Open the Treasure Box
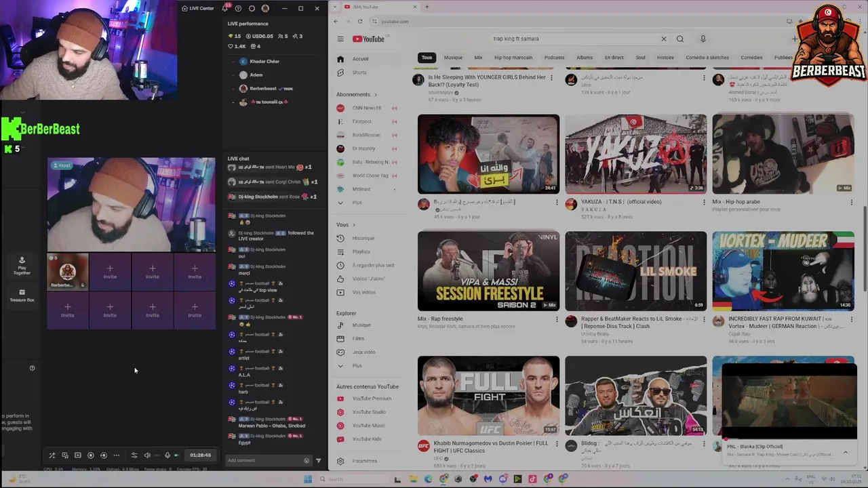 tap(22, 296)
